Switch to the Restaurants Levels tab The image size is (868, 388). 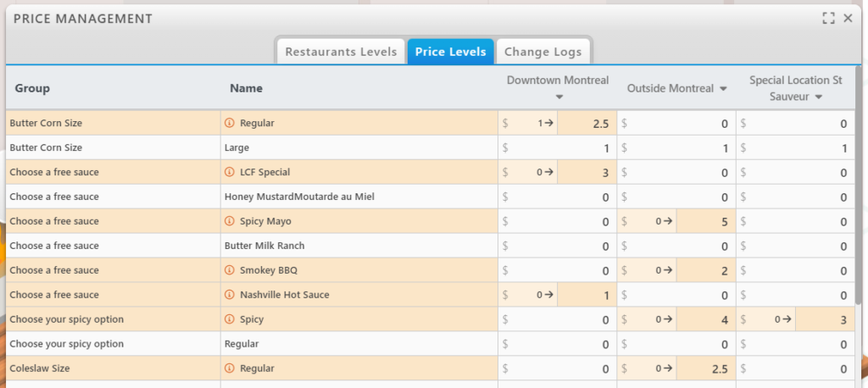coord(341,52)
